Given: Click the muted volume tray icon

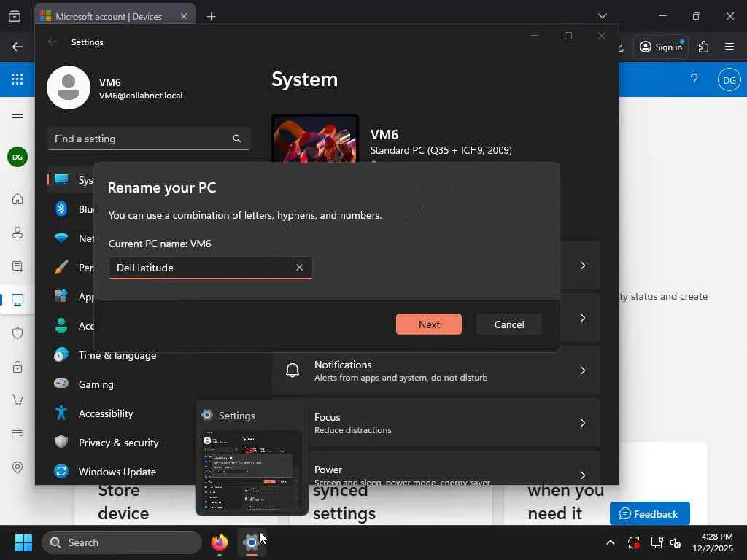Looking at the screenshot, I should tap(676, 542).
